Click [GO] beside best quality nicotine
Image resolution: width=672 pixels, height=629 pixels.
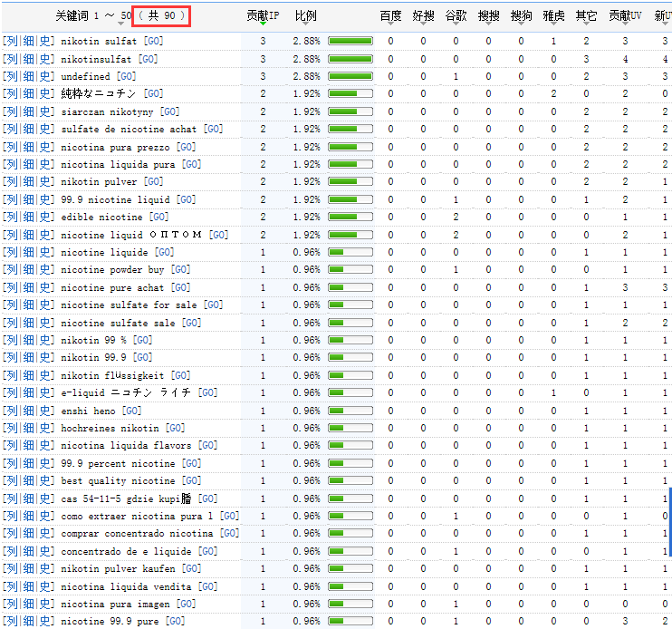191,481
